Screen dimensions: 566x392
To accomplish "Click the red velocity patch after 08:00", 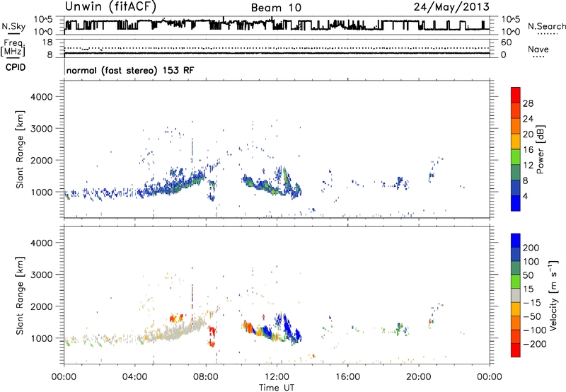I will coord(212,335).
